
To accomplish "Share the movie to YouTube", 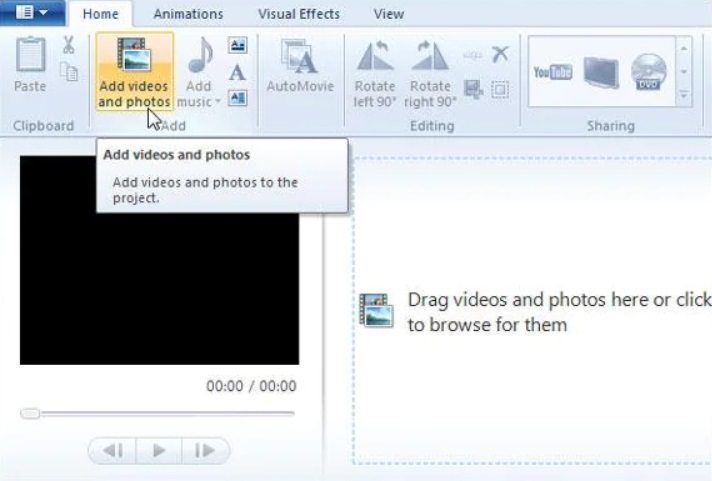I will [x=552, y=71].
